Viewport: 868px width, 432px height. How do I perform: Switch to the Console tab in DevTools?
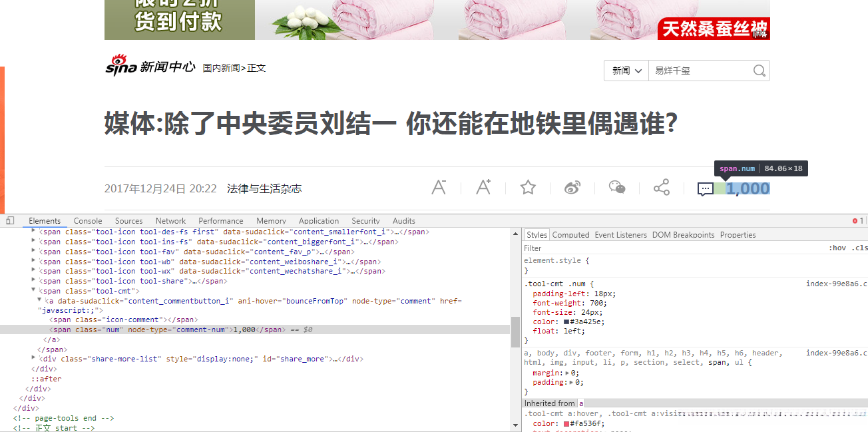[x=87, y=220]
